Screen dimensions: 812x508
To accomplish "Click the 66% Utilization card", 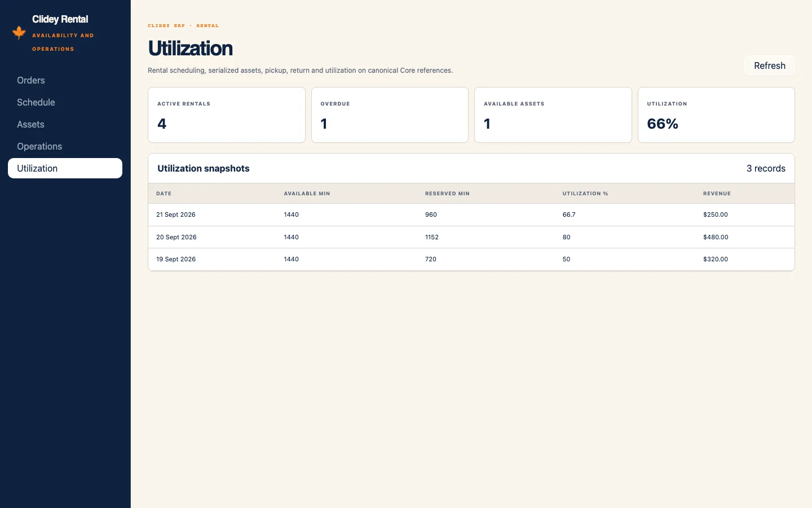I will click(x=716, y=115).
